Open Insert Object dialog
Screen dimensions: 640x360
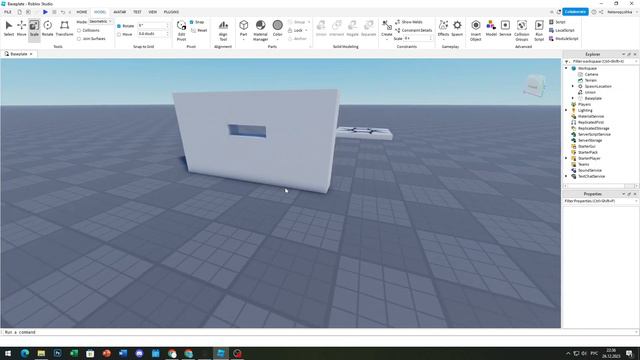click(x=476, y=30)
